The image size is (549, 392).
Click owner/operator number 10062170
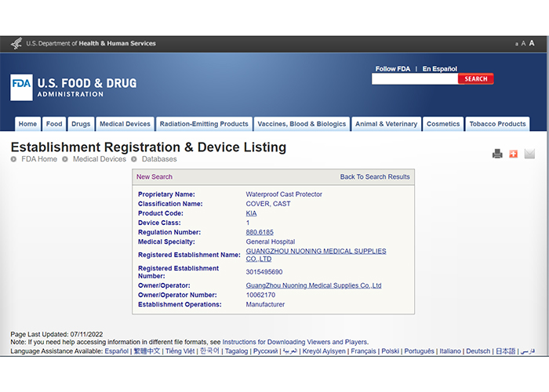[260, 295]
